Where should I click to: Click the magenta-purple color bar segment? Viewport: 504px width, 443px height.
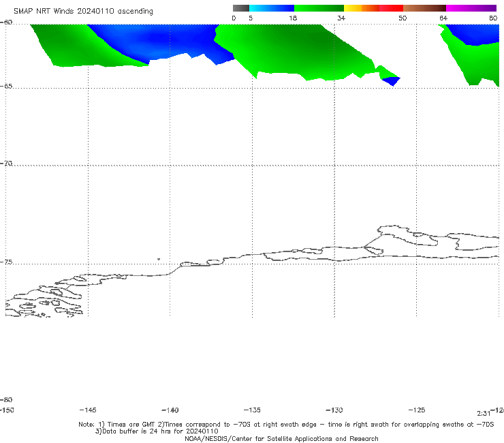pyautogui.click(x=471, y=8)
